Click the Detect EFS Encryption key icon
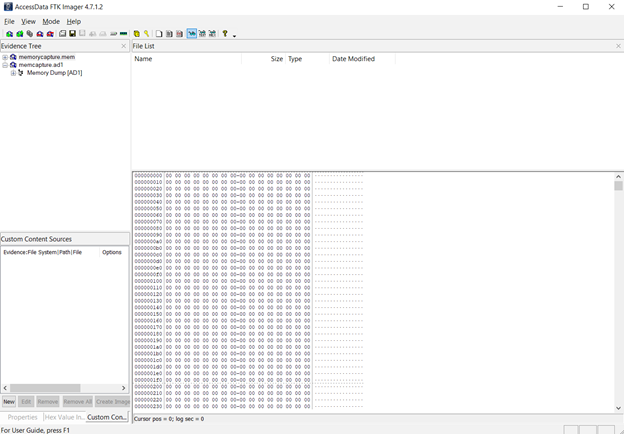Screen dimensions: 624x434 click(147, 34)
